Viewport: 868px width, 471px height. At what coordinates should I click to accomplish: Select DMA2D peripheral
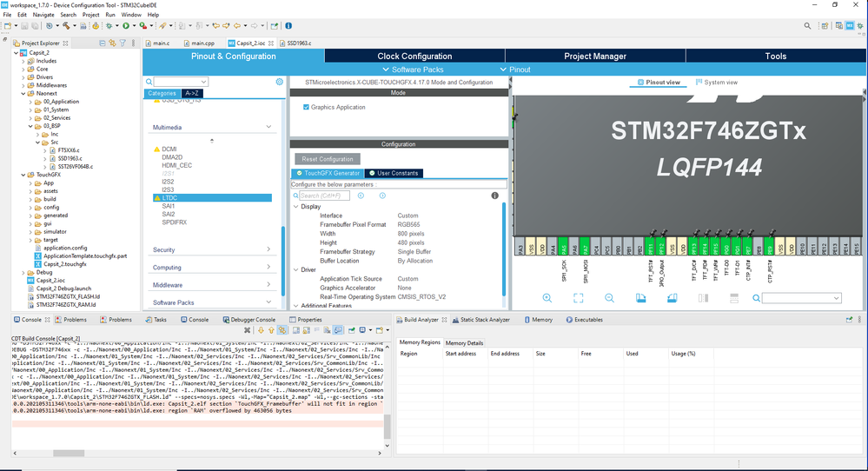(x=172, y=157)
